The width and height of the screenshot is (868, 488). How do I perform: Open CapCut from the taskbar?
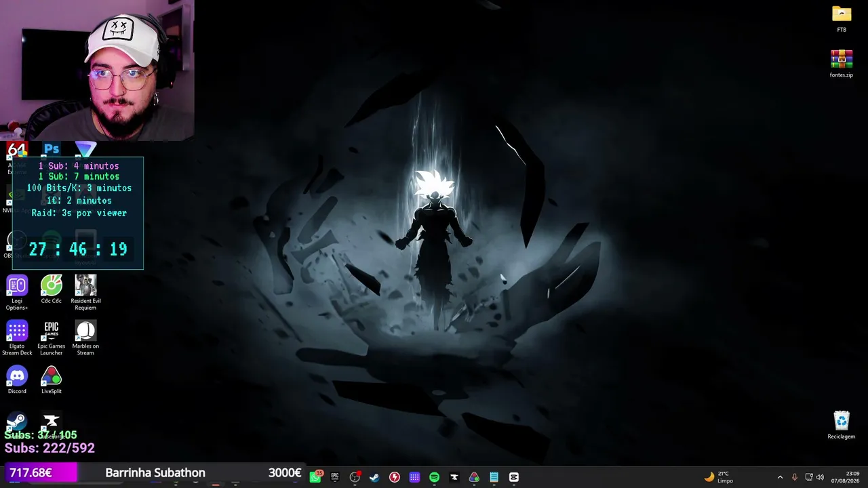514,477
